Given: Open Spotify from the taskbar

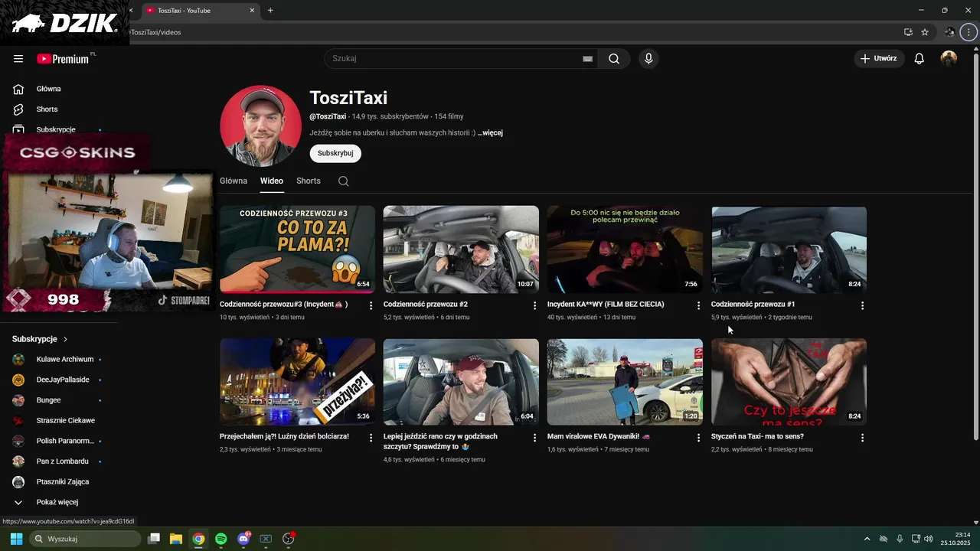Looking at the screenshot, I should 221,539.
